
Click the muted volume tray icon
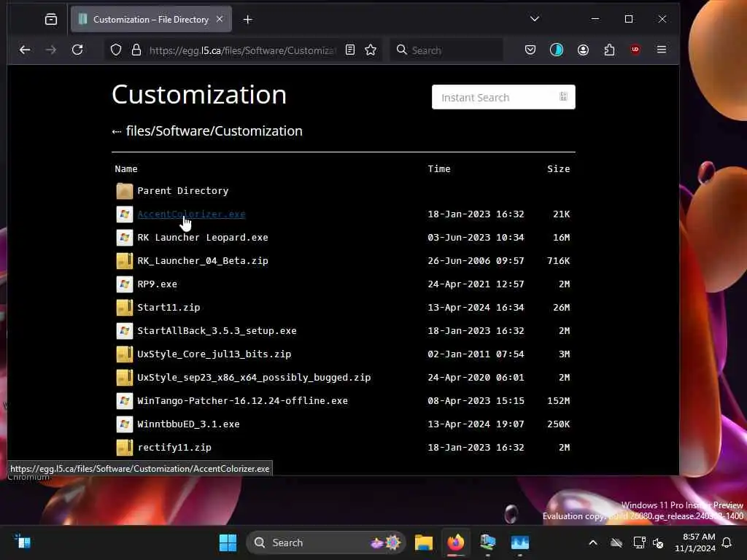659,542
